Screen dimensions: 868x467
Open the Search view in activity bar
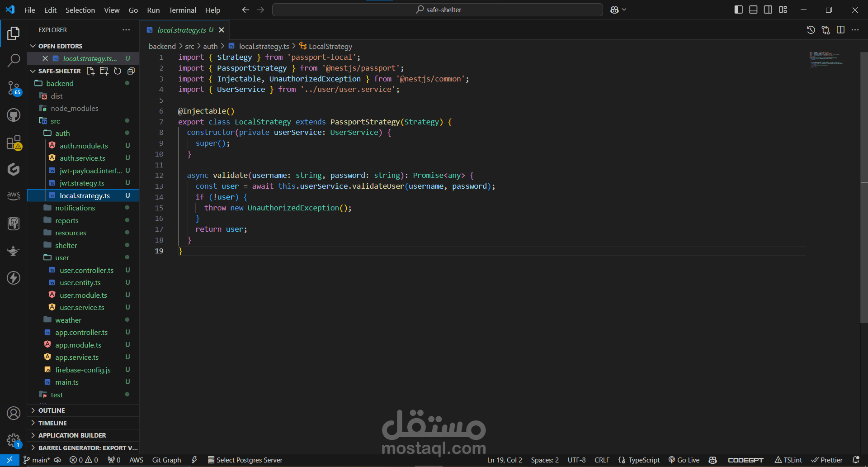14,60
